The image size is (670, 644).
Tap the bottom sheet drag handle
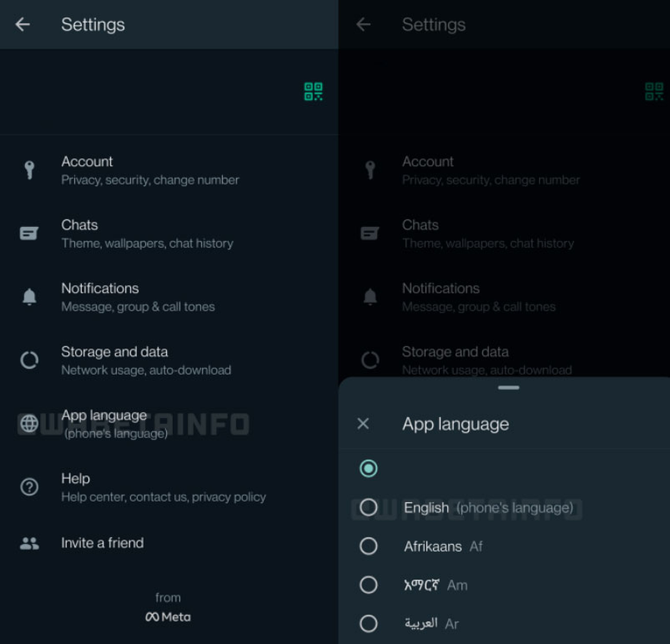coord(509,388)
